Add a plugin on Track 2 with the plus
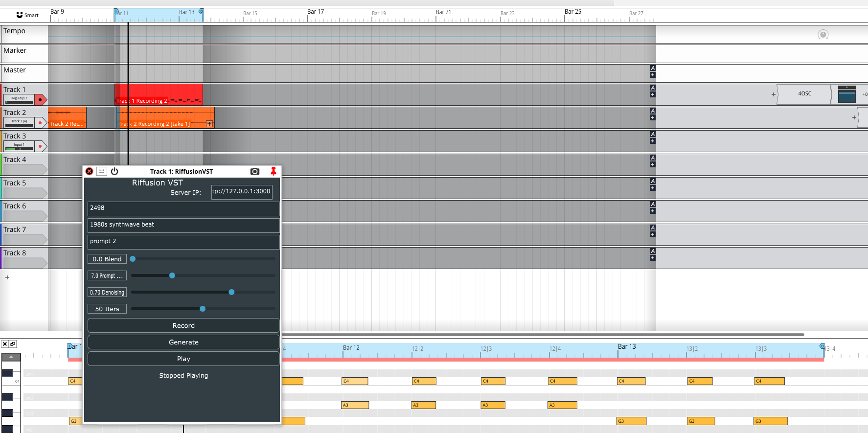The width and height of the screenshot is (868, 433). pyautogui.click(x=854, y=117)
